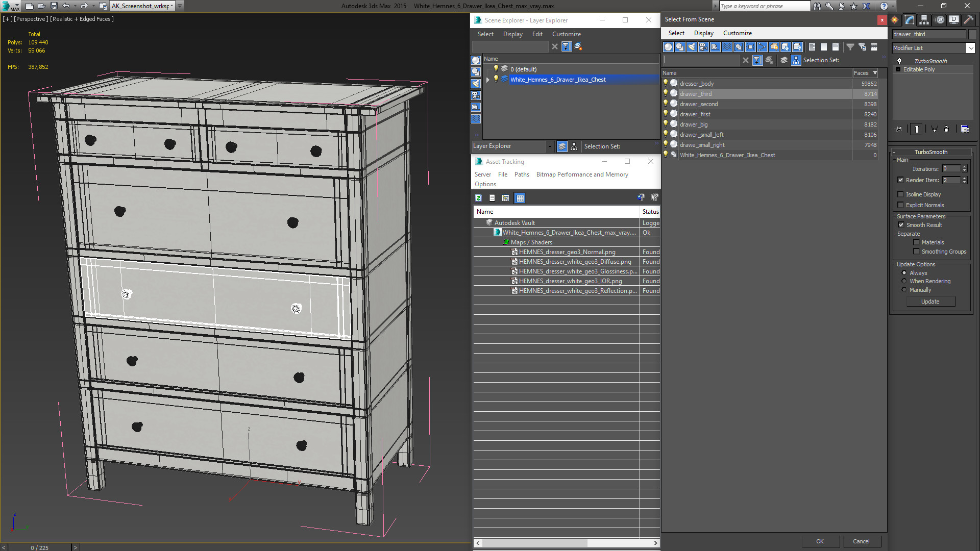Open the Utilities hammer panel tab
The image size is (980, 551).
[968, 20]
